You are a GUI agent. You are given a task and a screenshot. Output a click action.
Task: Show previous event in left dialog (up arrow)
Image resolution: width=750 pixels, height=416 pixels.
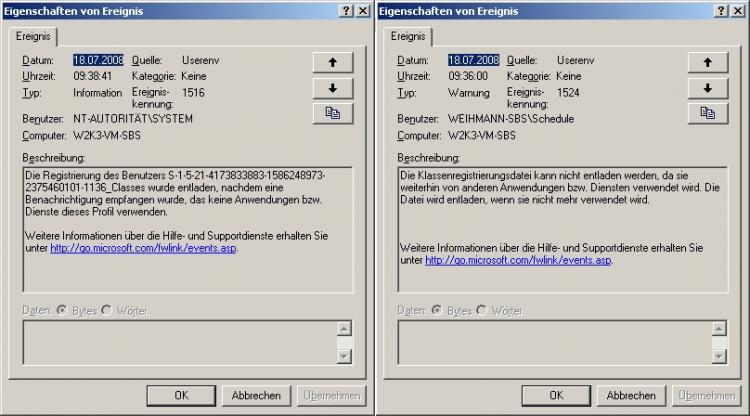click(x=333, y=62)
